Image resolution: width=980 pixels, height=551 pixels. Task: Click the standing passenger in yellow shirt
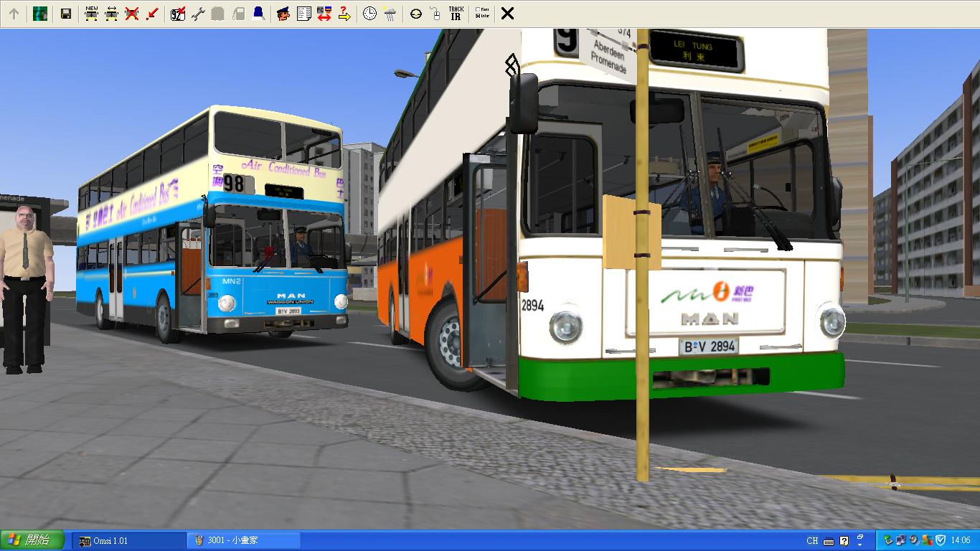(26, 288)
